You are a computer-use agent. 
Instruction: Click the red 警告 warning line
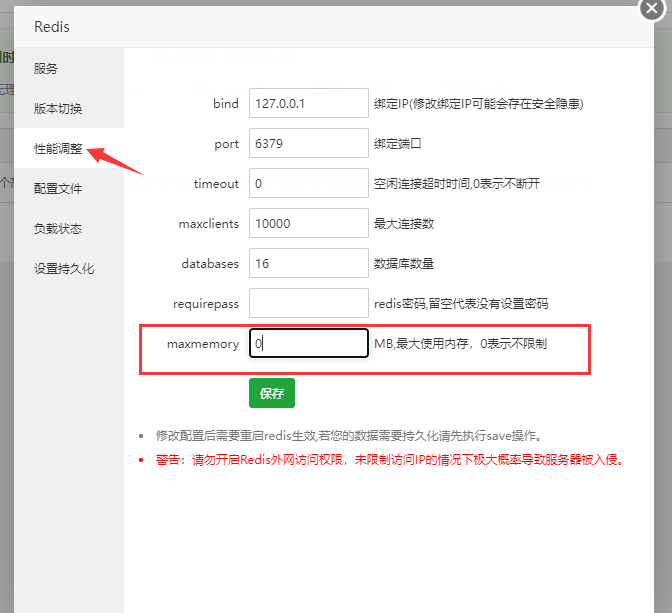coord(390,460)
